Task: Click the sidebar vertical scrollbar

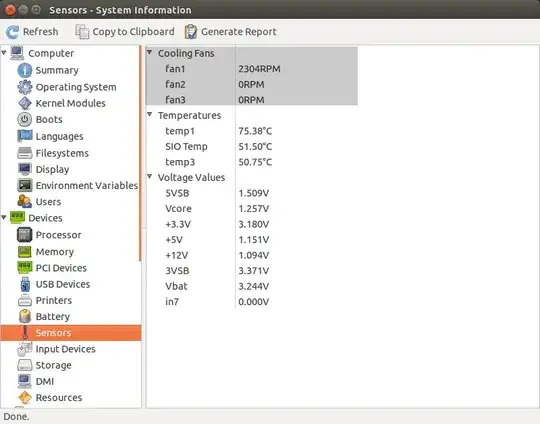Action: tap(141, 153)
